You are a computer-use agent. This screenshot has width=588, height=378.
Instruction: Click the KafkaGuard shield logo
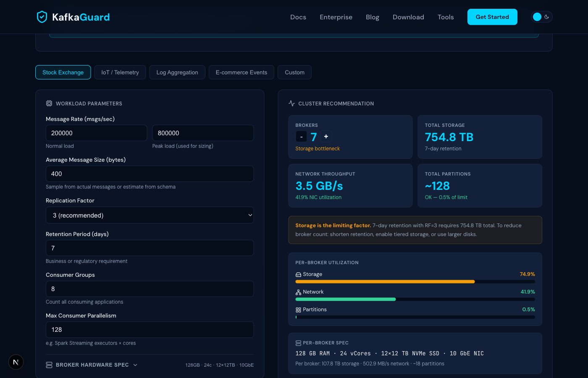[x=42, y=17]
